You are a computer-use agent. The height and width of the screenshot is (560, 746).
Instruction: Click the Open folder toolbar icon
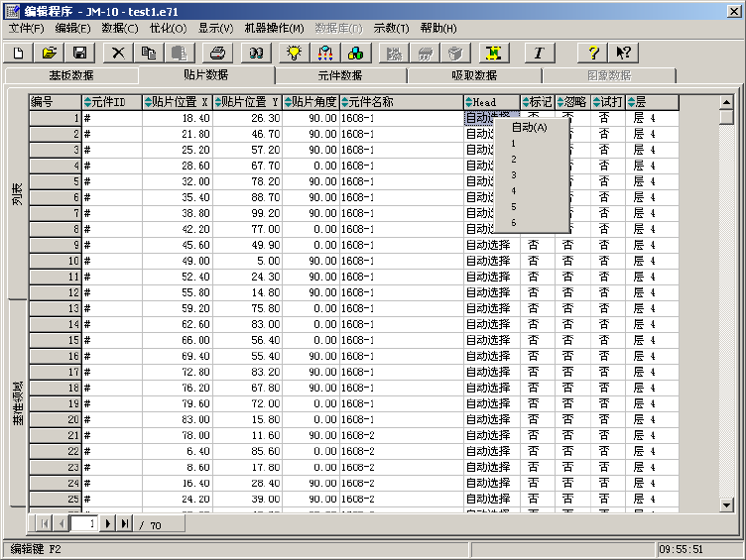[x=50, y=53]
